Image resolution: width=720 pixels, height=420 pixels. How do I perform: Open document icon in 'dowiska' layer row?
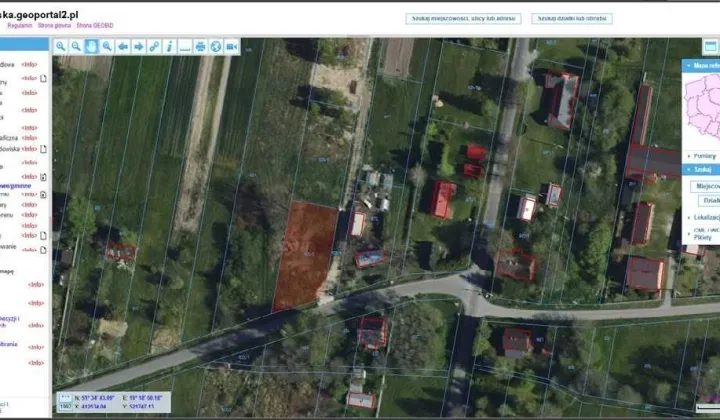43,149
